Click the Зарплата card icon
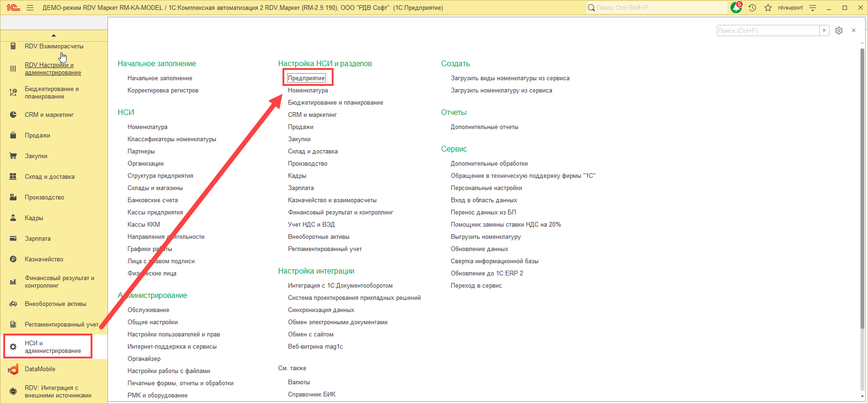Image resolution: width=868 pixels, height=404 pixels. [x=13, y=238]
